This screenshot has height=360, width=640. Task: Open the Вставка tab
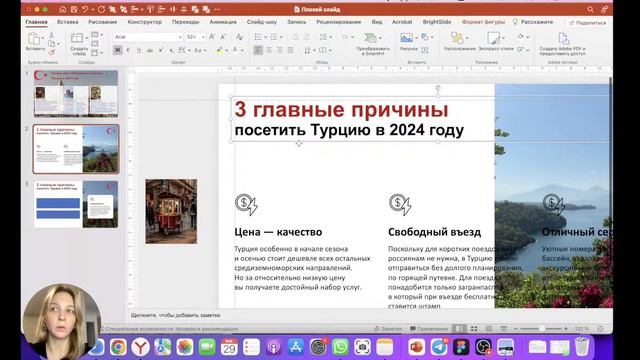click(67, 22)
